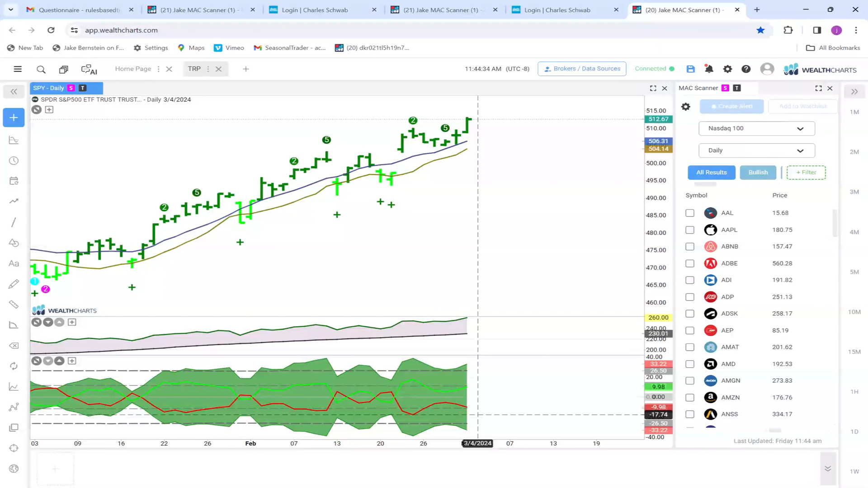Open the user account avatar
The height and width of the screenshot is (488, 868).
(x=767, y=69)
